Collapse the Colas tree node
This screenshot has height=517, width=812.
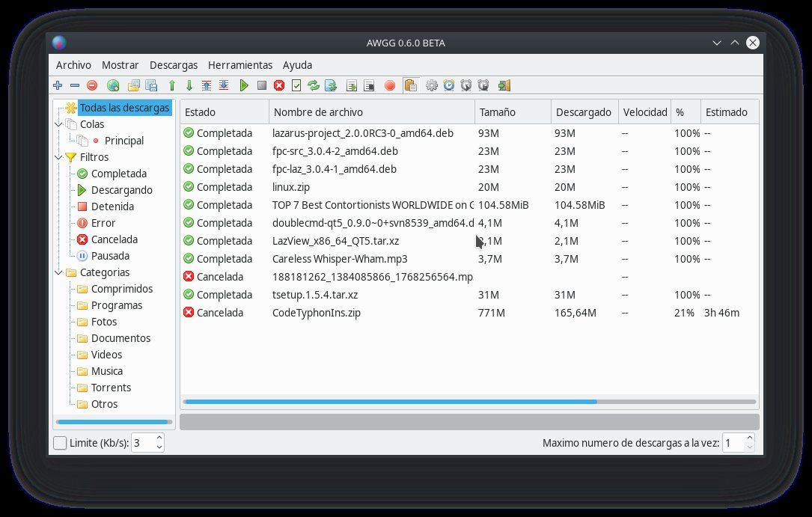[58, 124]
